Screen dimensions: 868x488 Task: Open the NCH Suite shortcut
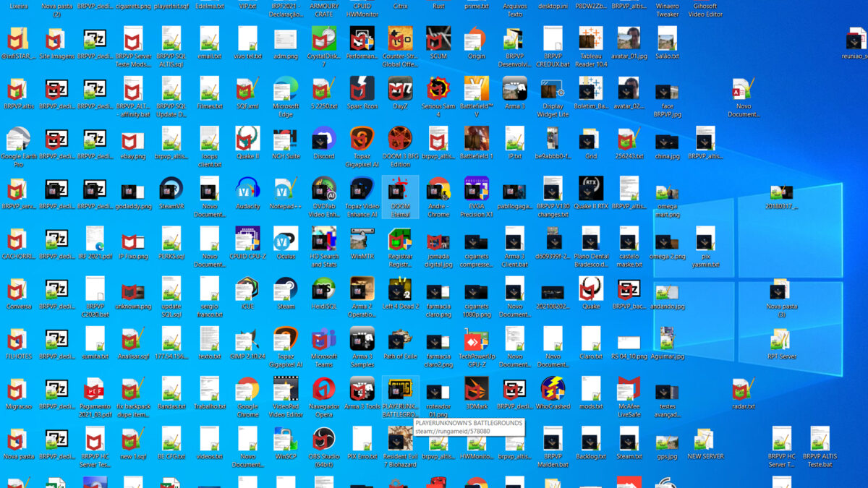[286, 139]
